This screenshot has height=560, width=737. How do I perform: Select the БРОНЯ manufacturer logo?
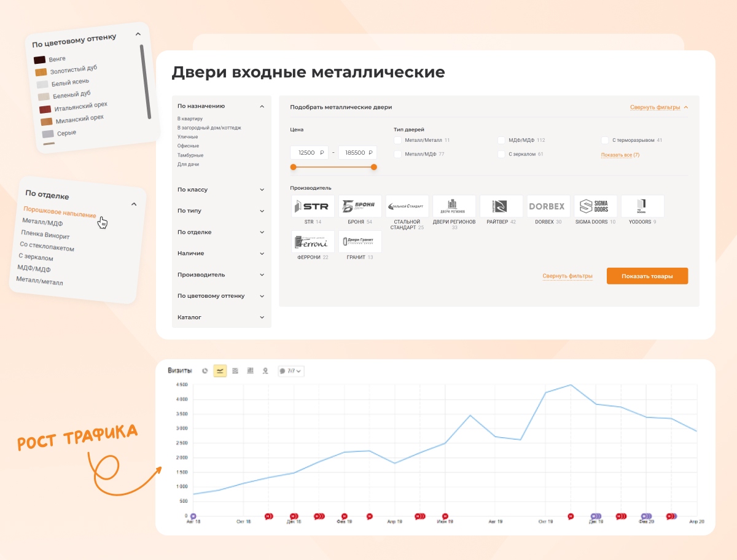360,206
